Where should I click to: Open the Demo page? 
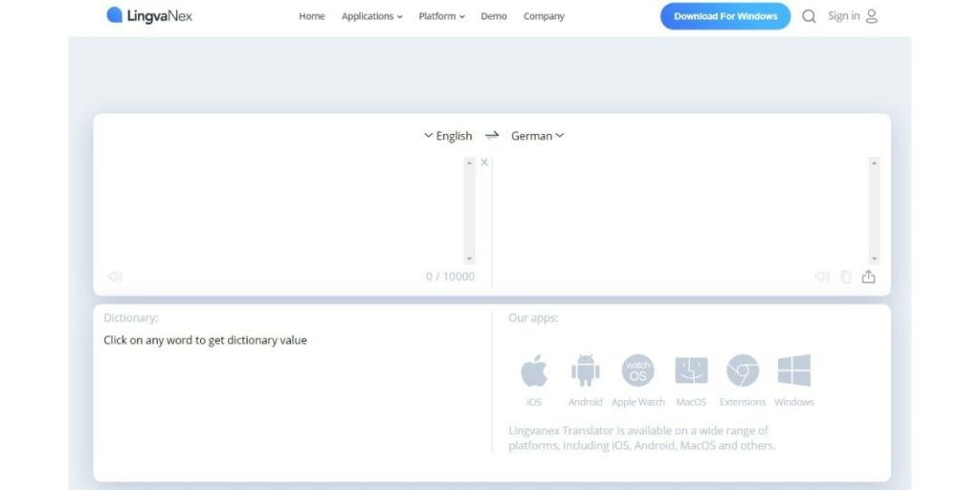click(494, 16)
